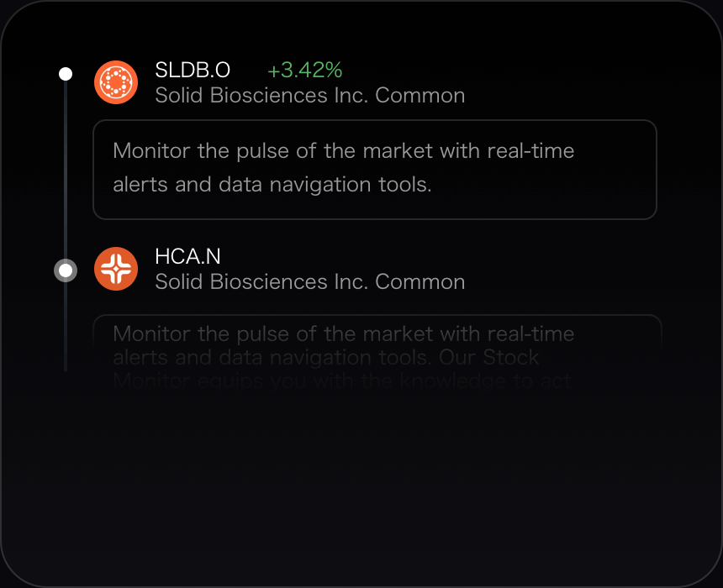This screenshot has width=723, height=588.
Task: Click "alerts and data navigation tools." in first card
Action: (272, 184)
